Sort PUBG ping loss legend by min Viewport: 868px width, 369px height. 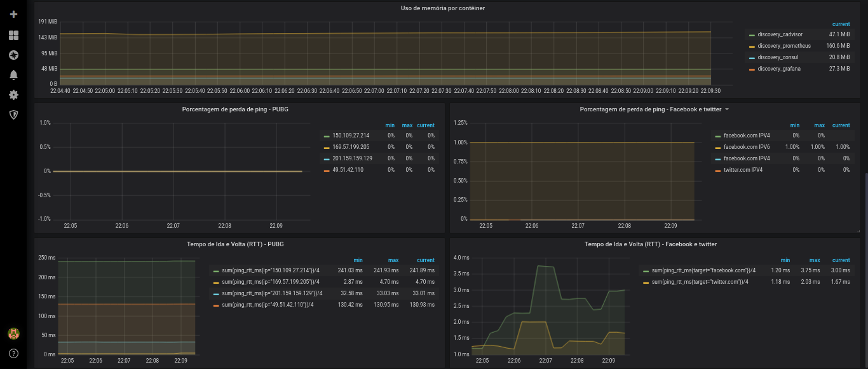tap(390, 125)
